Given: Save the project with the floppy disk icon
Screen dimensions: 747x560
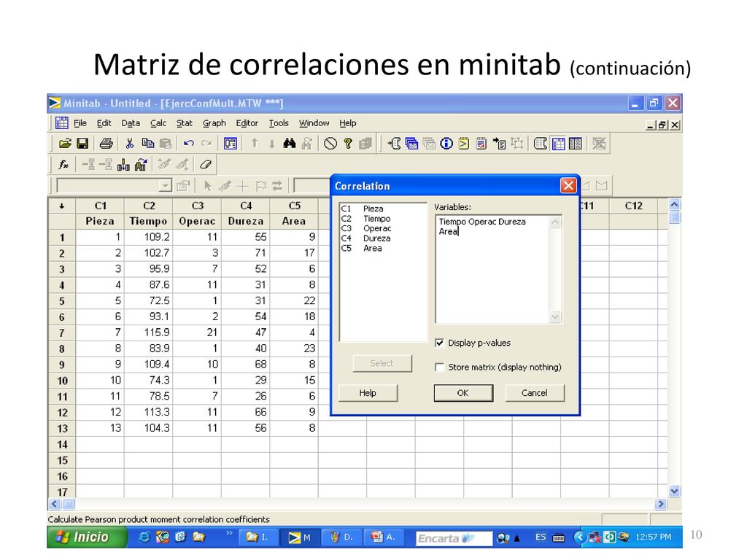Looking at the screenshot, I should tap(82, 144).
